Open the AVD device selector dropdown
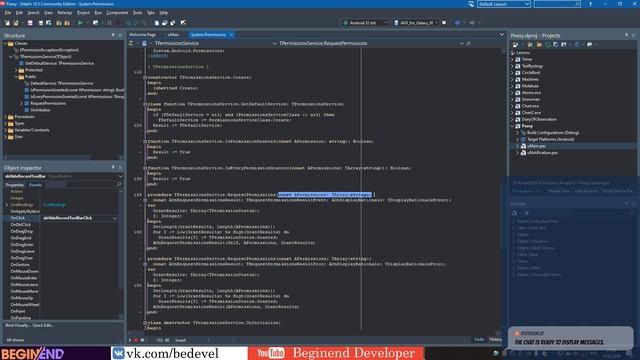This screenshot has height=360, width=640. pyautogui.click(x=436, y=23)
